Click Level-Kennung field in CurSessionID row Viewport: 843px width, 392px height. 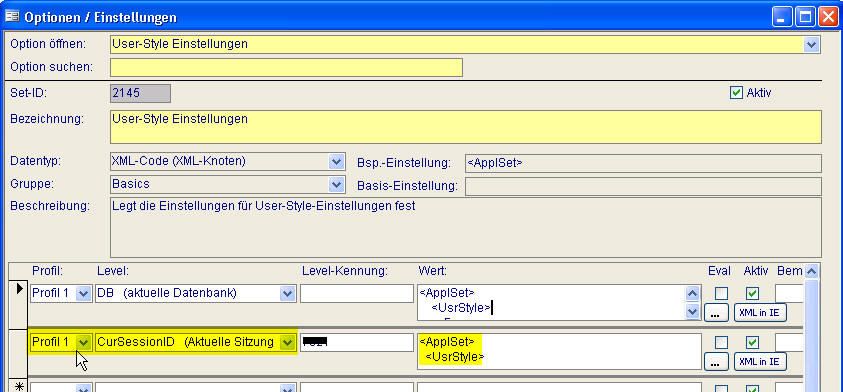[356, 343]
